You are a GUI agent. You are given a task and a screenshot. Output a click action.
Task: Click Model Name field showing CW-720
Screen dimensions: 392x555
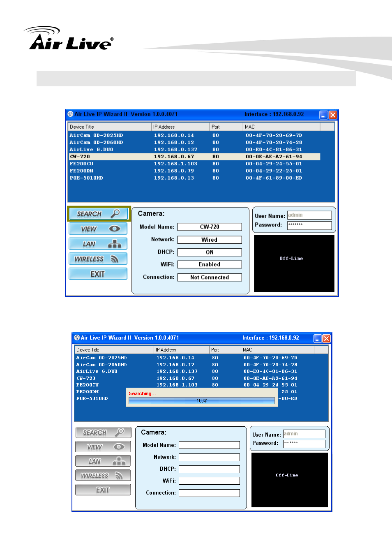(210, 227)
